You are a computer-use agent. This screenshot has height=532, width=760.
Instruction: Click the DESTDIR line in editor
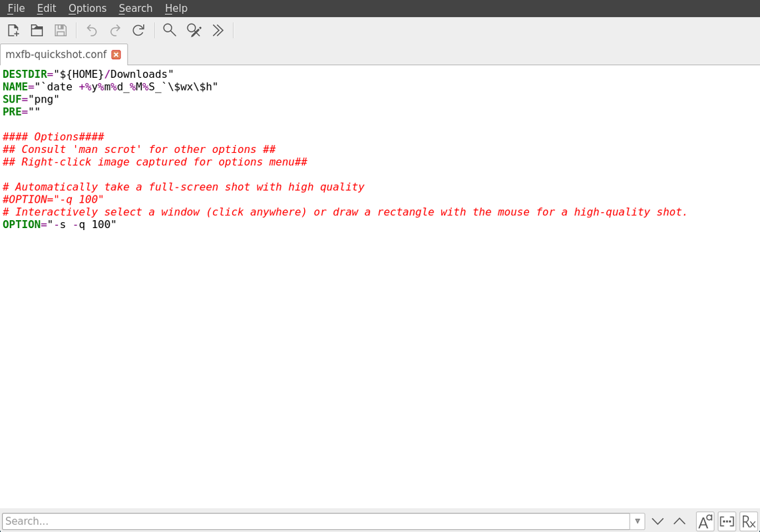click(x=89, y=74)
